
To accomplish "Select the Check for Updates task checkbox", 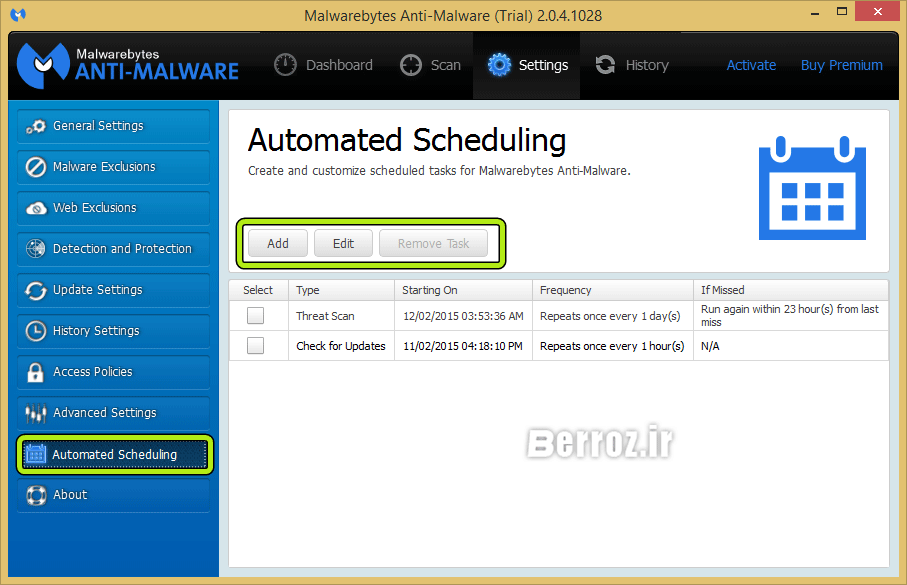I will pyautogui.click(x=255, y=345).
